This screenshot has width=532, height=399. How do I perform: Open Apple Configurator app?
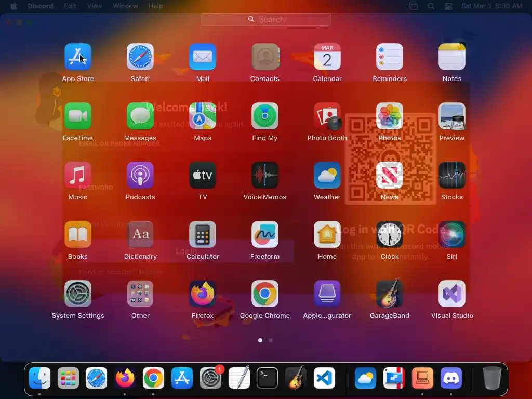pos(327,294)
